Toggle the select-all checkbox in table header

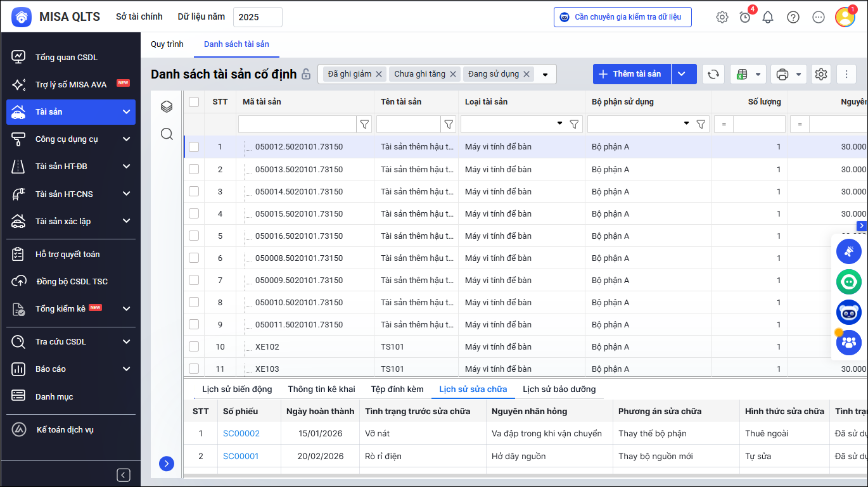coord(194,102)
